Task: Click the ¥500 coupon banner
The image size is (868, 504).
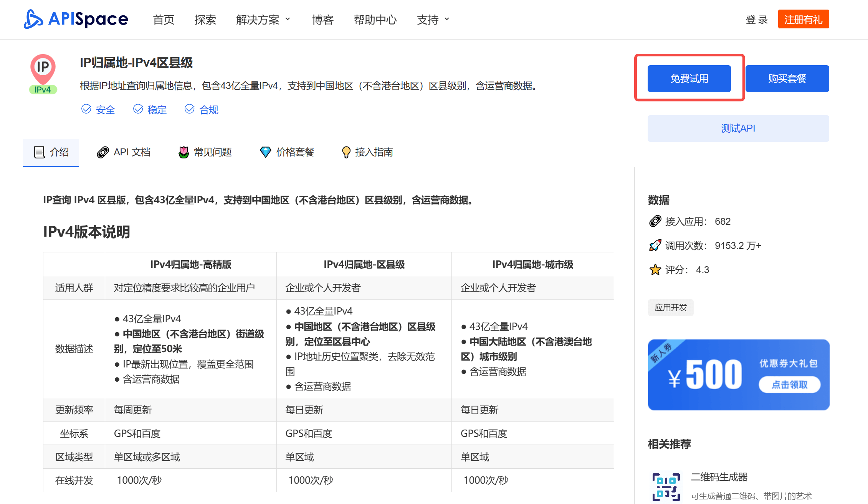Action: tap(739, 375)
